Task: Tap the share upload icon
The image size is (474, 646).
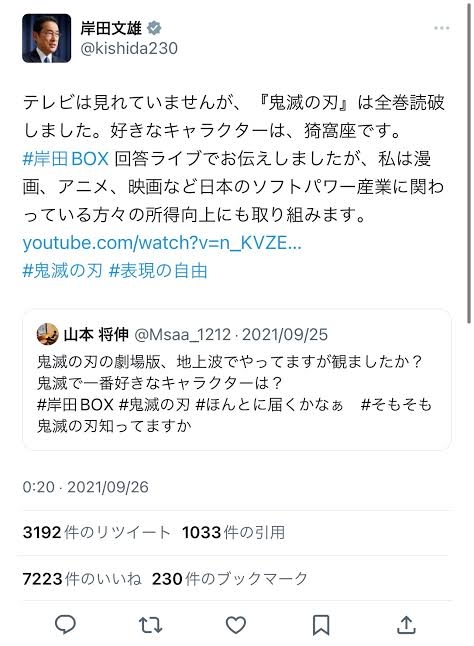Action: (x=406, y=625)
